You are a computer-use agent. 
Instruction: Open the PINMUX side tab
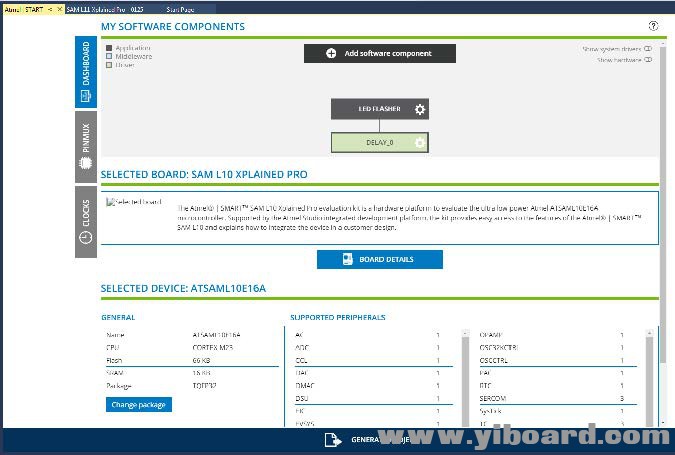click(x=86, y=147)
